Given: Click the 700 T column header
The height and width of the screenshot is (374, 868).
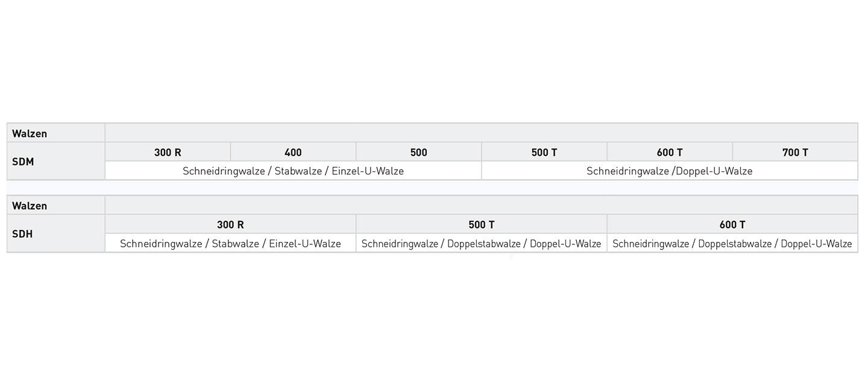Looking at the screenshot, I should pos(795,152).
